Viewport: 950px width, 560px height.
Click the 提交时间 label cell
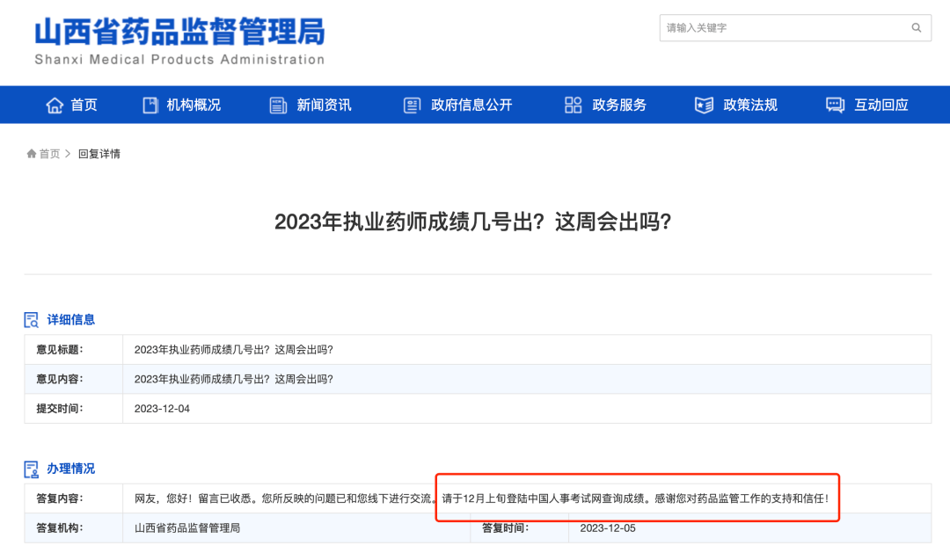pyautogui.click(x=73, y=409)
